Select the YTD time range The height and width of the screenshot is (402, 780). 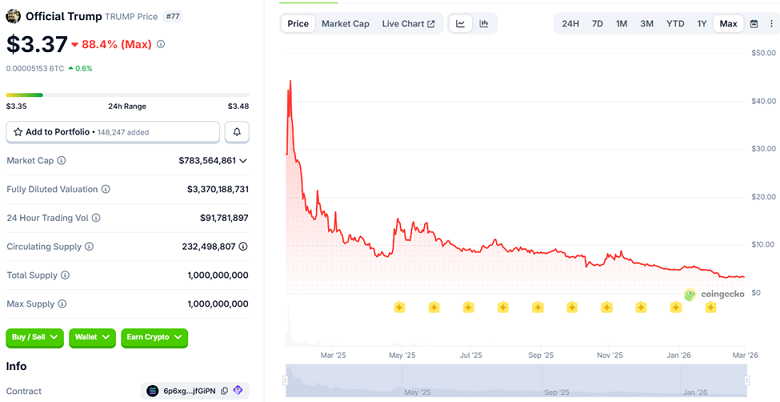click(675, 24)
